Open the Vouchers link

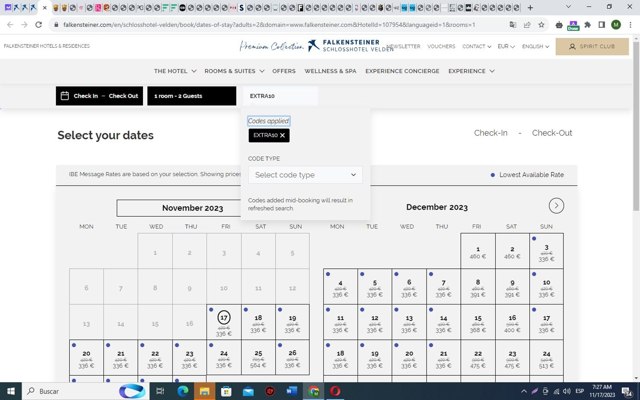point(441,47)
